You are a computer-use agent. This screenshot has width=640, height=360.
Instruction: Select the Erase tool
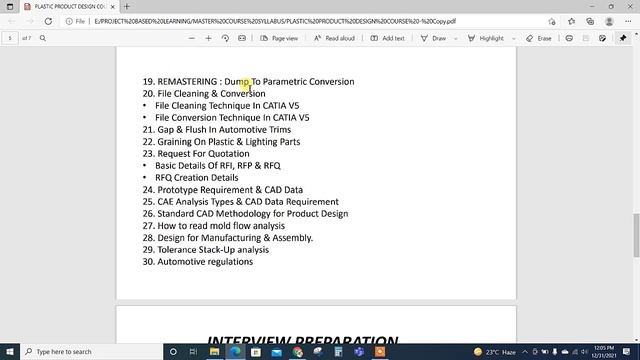tap(539, 38)
